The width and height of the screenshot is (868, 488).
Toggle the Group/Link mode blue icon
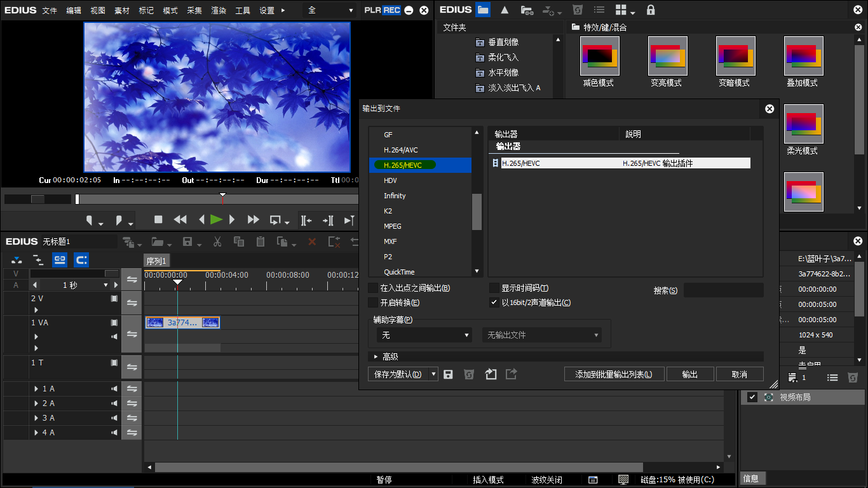tap(60, 259)
